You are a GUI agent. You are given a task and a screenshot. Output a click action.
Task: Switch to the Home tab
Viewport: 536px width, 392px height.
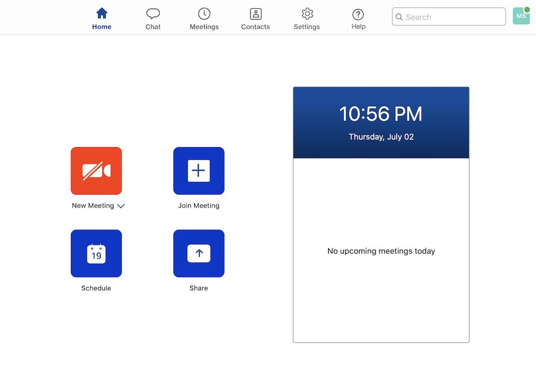pos(102,19)
